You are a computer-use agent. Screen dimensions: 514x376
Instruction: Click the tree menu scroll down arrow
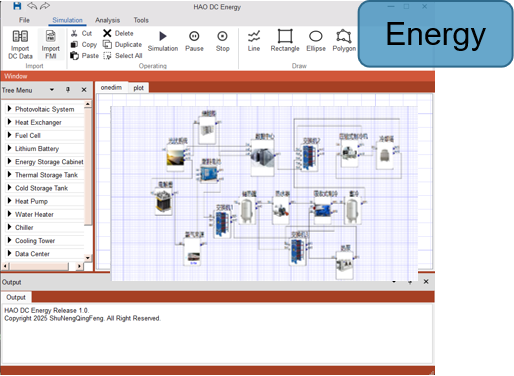88,258
